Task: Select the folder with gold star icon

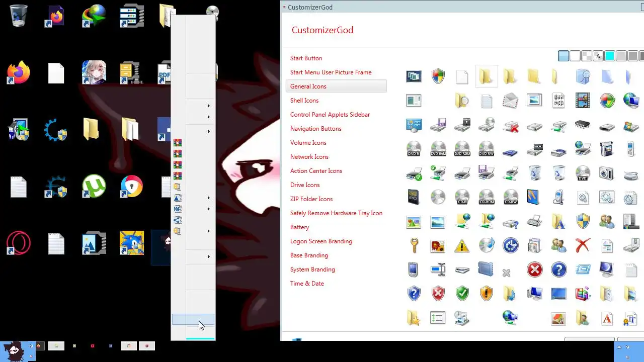Action: (414, 318)
